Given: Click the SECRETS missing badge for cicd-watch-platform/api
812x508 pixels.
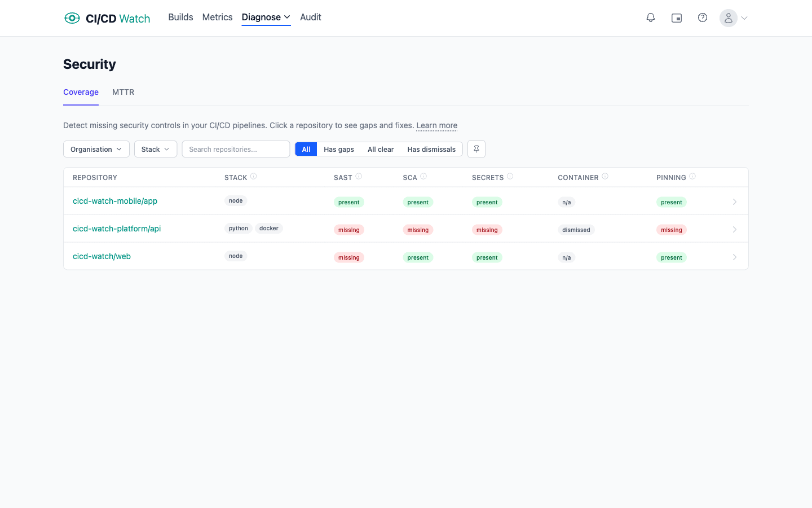Looking at the screenshot, I should pos(487,230).
